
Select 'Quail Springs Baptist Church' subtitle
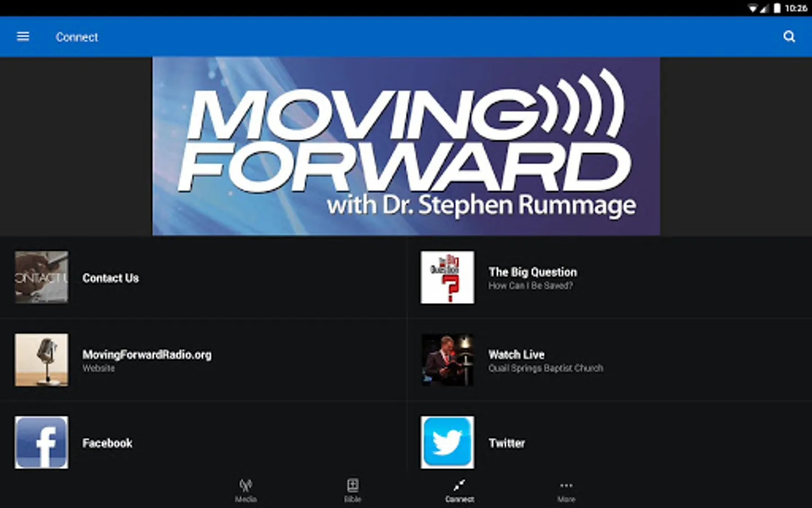point(546,368)
